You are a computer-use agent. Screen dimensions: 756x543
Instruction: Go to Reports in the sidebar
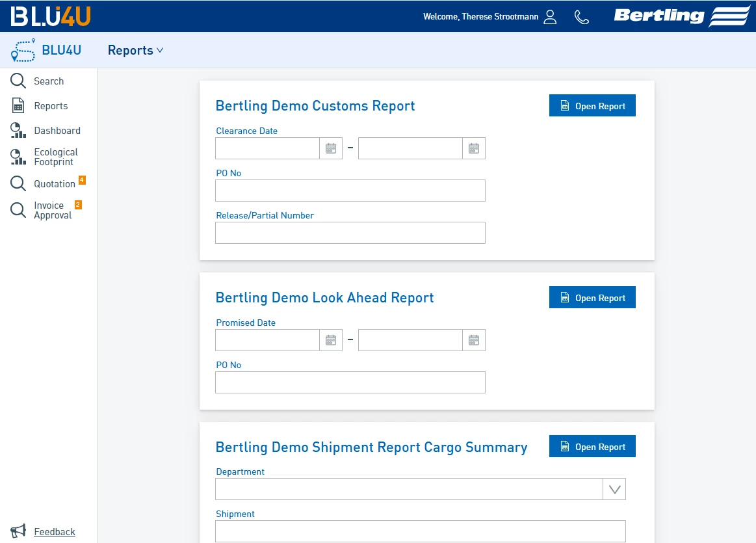coord(51,105)
